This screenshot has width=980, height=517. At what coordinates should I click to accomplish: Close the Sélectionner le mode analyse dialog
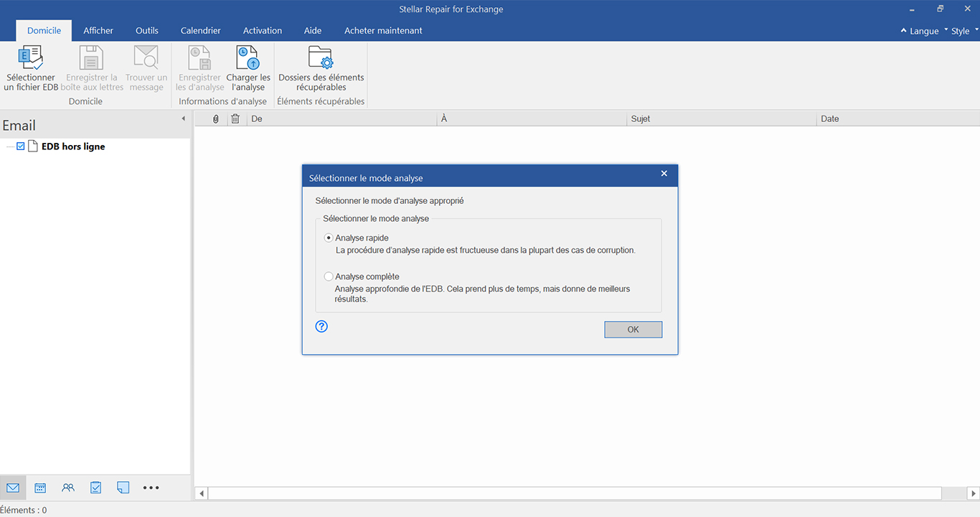[664, 174]
